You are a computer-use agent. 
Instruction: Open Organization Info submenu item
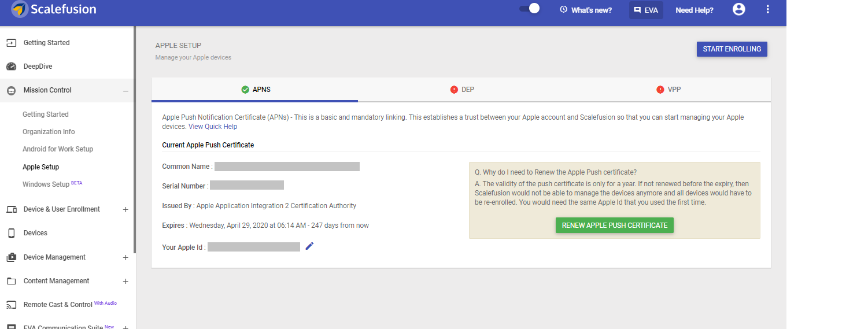tap(49, 132)
